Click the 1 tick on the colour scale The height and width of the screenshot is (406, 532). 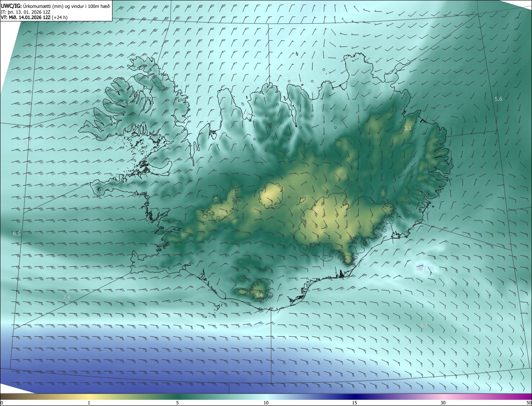point(89,403)
